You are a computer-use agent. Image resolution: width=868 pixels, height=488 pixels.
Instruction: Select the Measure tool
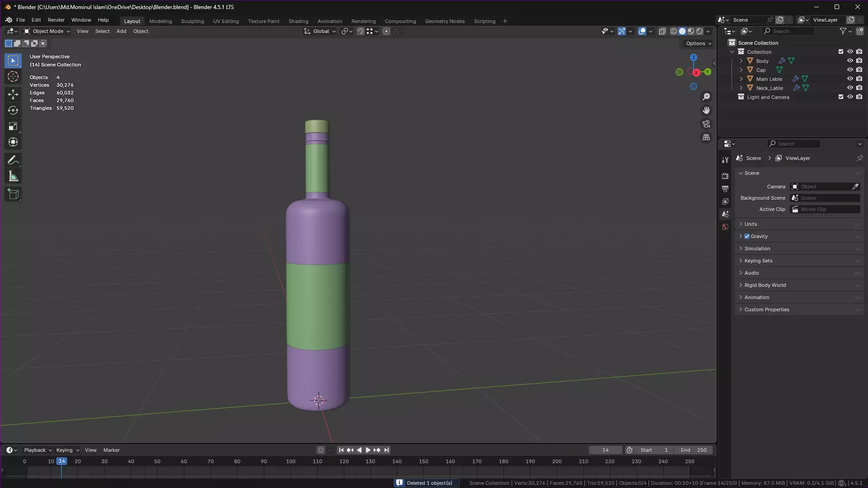[x=13, y=177]
